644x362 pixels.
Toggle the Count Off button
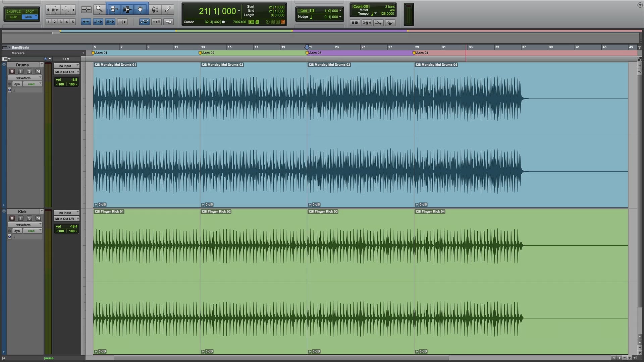[x=361, y=6]
